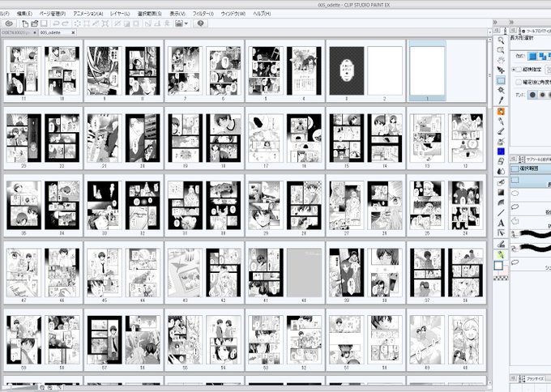The width and height of the screenshot is (551, 392).
Task: Select the Zoom magnifier tool
Action: [501, 40]
